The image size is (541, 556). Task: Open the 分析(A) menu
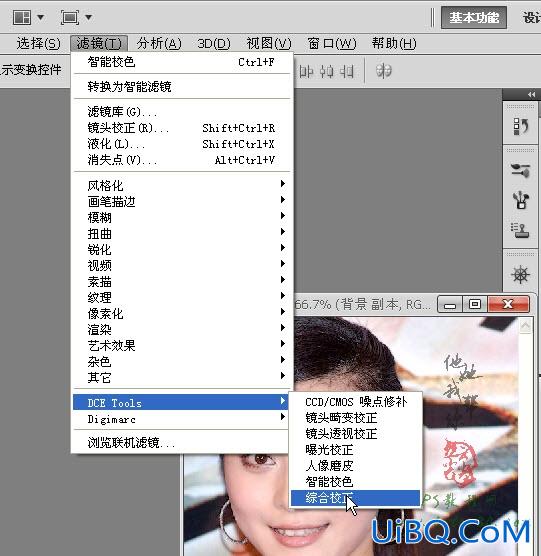coord(159,44)
